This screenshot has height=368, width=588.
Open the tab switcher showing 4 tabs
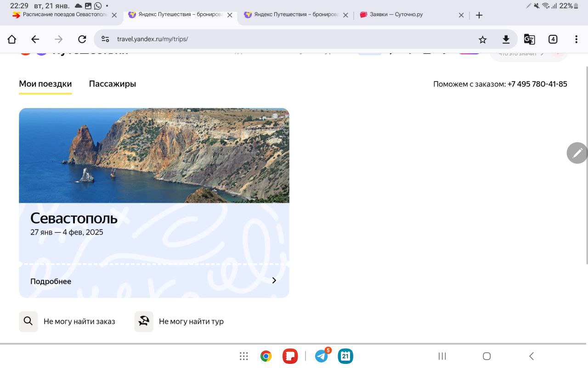553,40
